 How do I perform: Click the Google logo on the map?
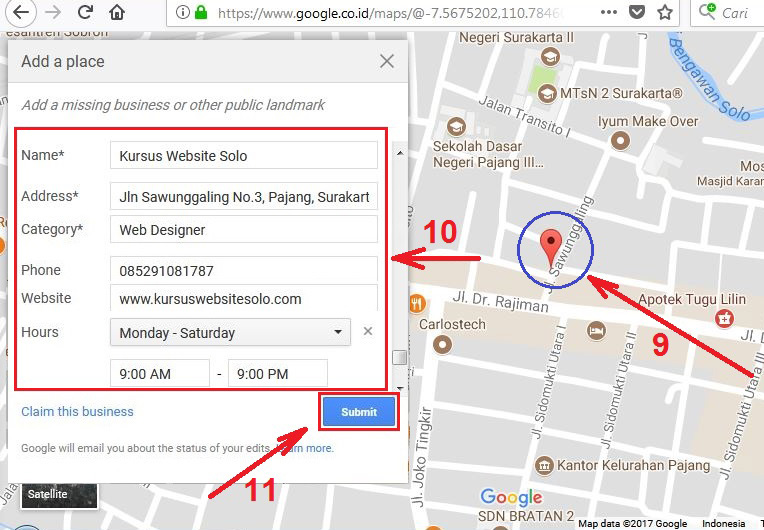511,497
